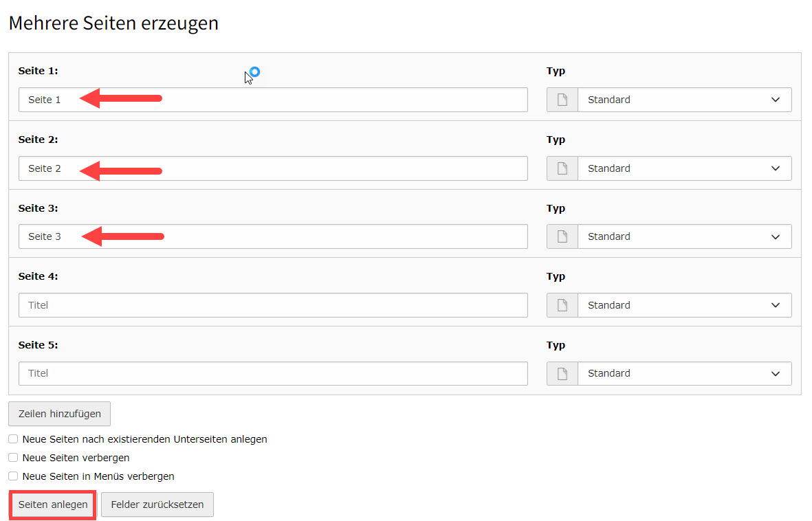The width and height of the screenshot is (812, 521).
Task: Check 'Neue Seiten in Menüs verbergen'
Action: (13, 476)
